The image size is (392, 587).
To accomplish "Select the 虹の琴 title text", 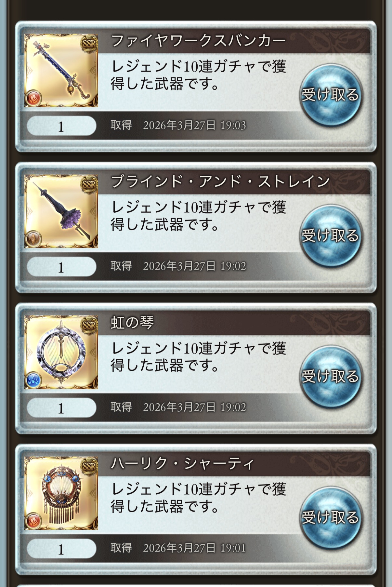I will pos(132,323).
